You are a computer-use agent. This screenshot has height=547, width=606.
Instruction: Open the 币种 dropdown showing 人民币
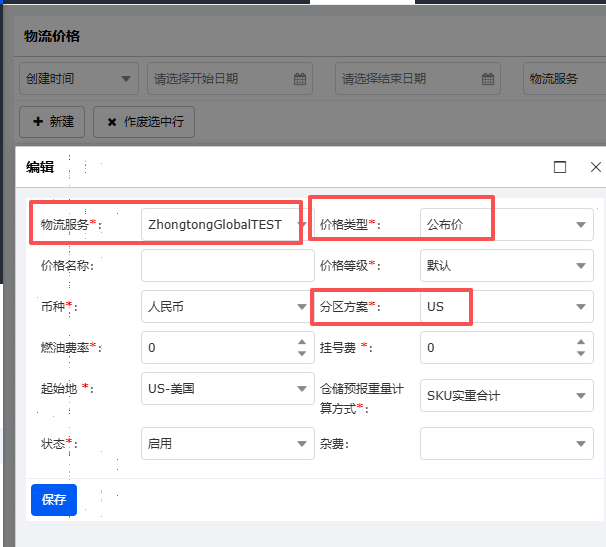tap(303, 307)
